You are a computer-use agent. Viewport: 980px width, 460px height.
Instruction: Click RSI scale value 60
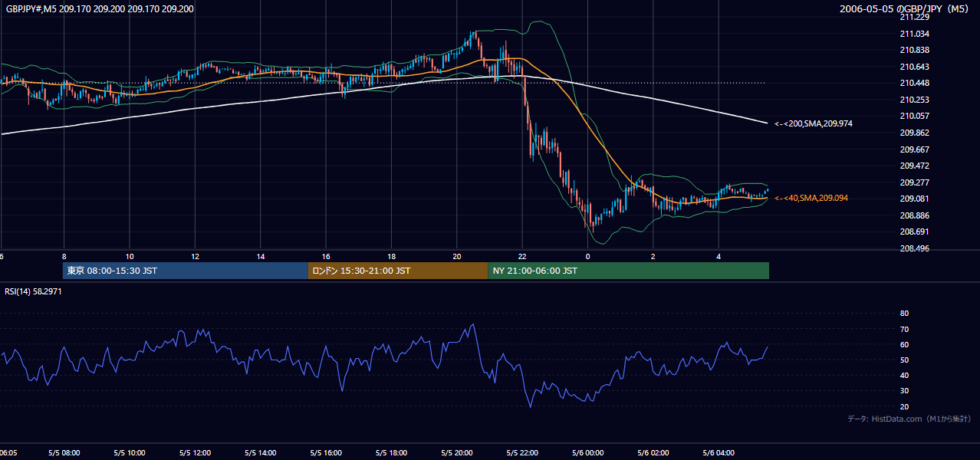904,344
